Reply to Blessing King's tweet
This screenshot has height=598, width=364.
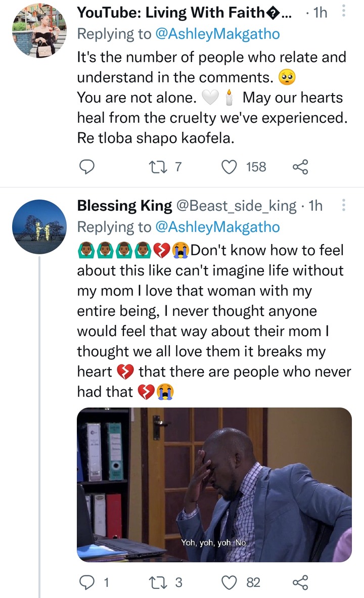pos(86,582)
